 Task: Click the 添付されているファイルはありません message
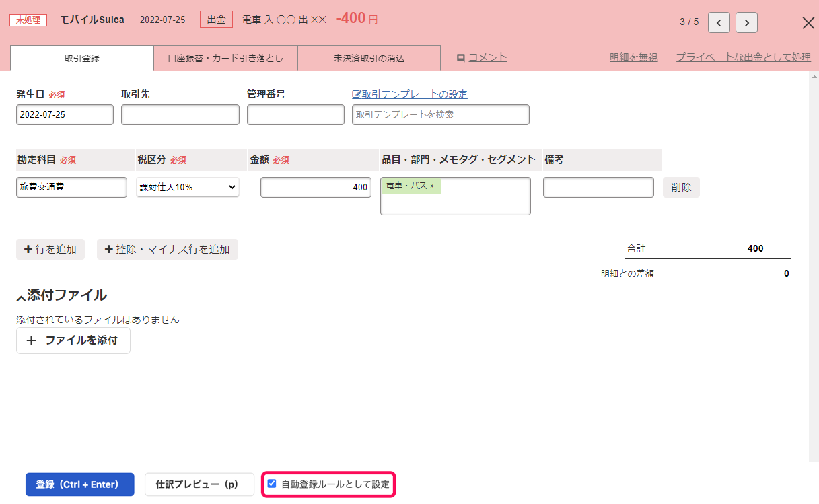click(98, 320)
